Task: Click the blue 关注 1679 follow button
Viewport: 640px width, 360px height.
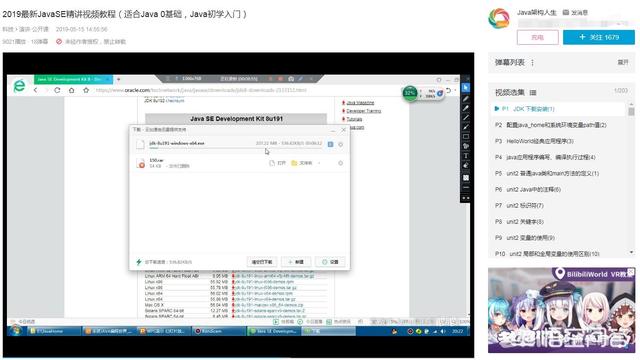Action: [599, 37]
